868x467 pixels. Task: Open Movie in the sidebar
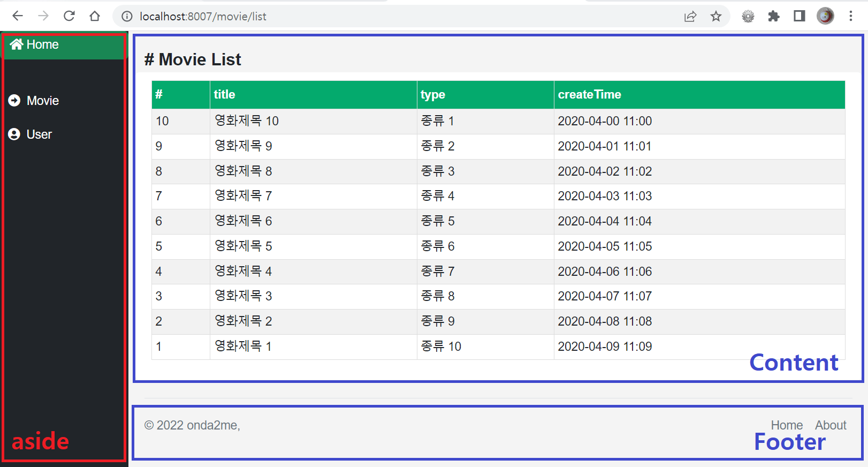pyautogui.click(x=43, y=101)
